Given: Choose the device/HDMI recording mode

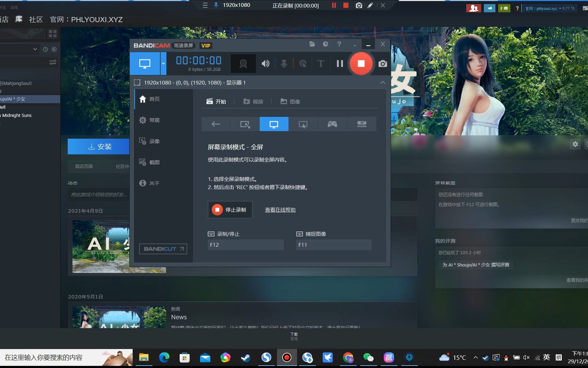Looking at the screenshot, I should tap(362, 124).
